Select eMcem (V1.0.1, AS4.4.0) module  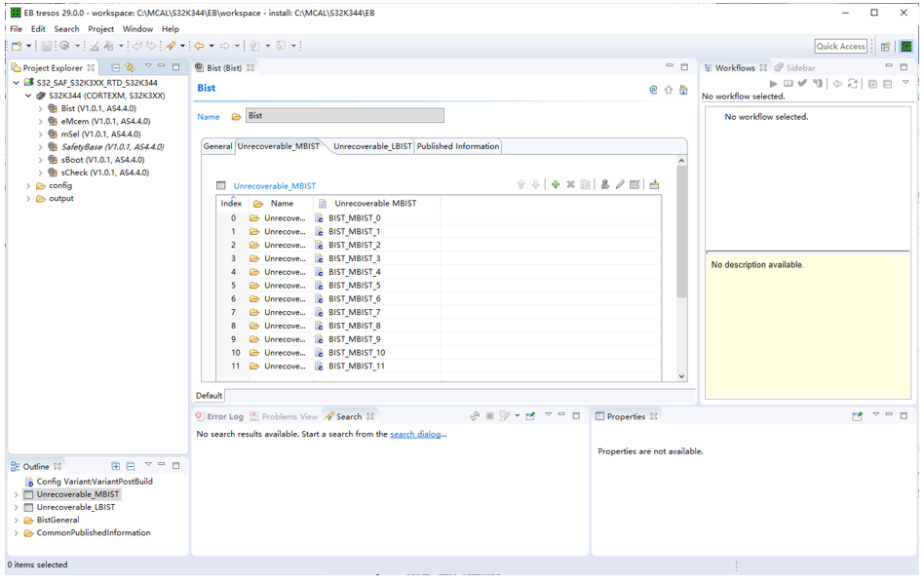pos(105,122)
